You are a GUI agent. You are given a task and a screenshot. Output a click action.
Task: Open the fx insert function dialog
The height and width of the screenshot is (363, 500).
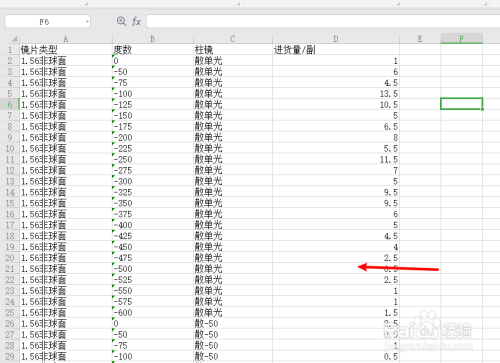tap(136, 22)
